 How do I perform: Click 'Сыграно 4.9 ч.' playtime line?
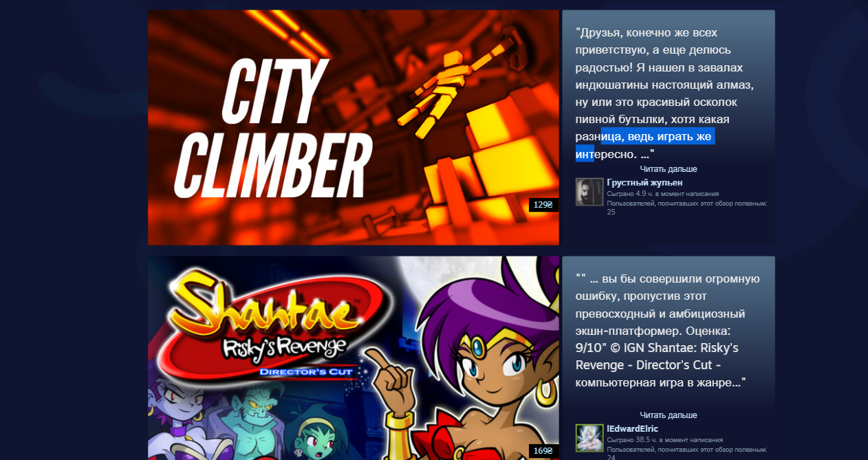pyautogui.click(x=662, y=194)
